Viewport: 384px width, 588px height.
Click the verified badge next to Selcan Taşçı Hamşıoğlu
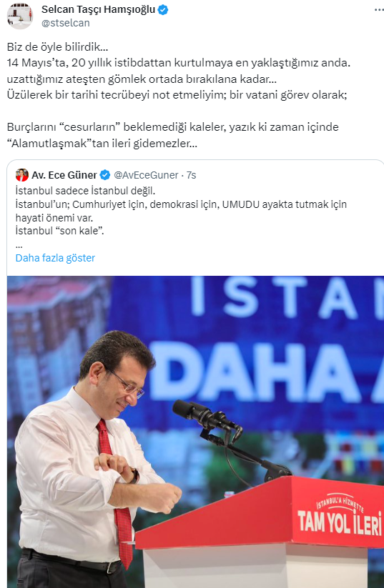[x=163, y=10]
